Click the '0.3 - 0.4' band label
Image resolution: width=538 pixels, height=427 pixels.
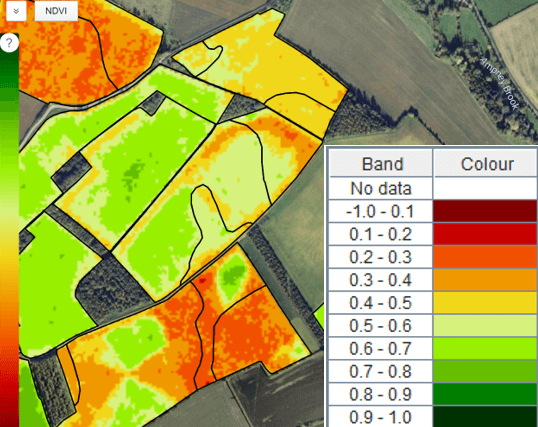pos(381,280)
